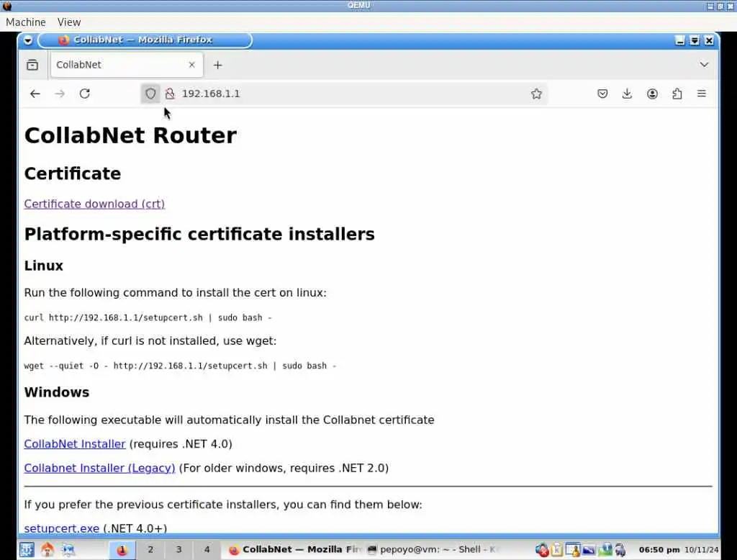Open the window menu dropdown in title bar
The width and height of the screenshot is (737, 560).
[28, 40]
